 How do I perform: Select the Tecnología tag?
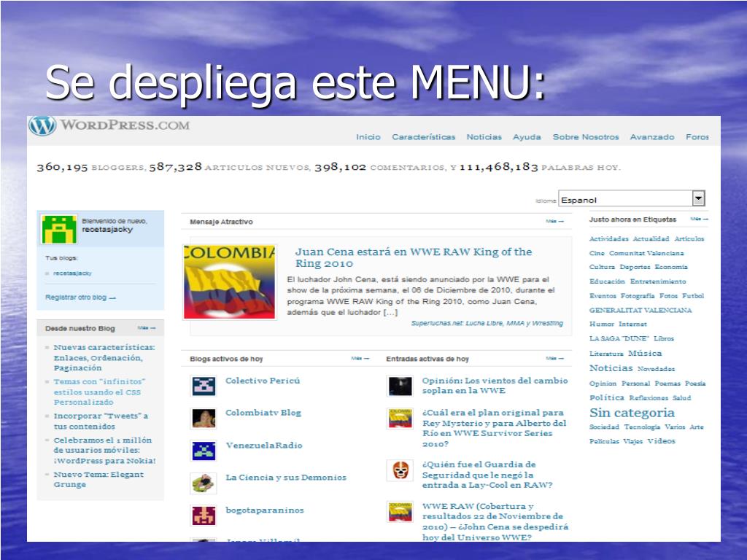pos(642,427)
